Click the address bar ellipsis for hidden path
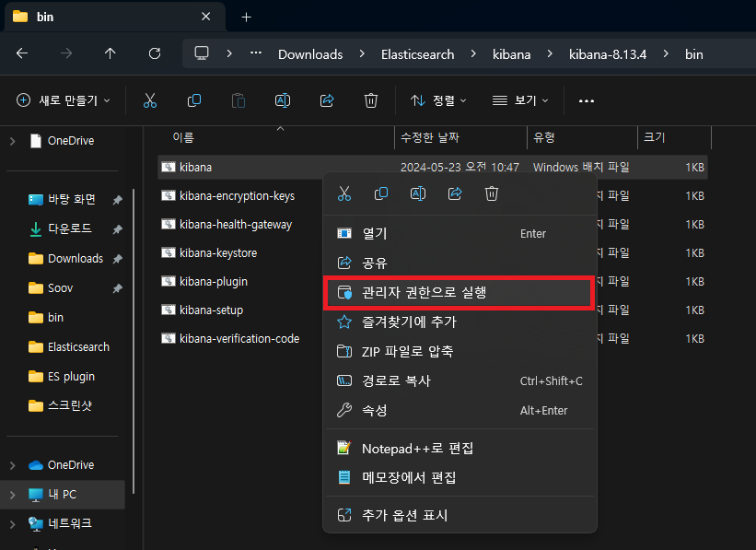The height and width of the screenshot is (550, 756). click(256, 53)
